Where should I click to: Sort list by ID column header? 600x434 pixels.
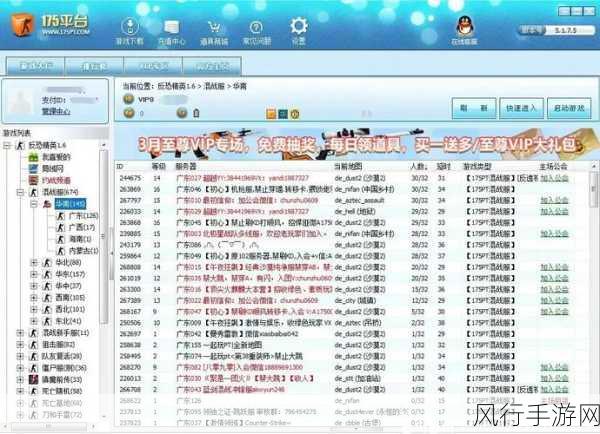(120, 166)
